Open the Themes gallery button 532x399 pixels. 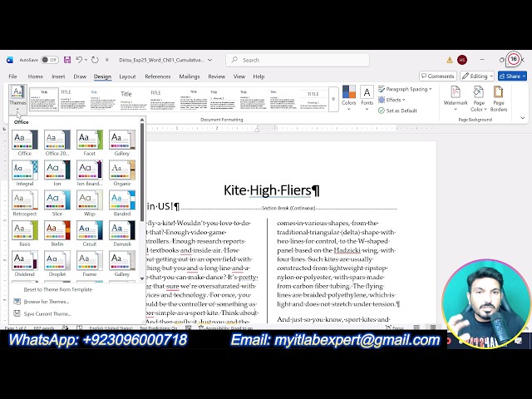17,98
